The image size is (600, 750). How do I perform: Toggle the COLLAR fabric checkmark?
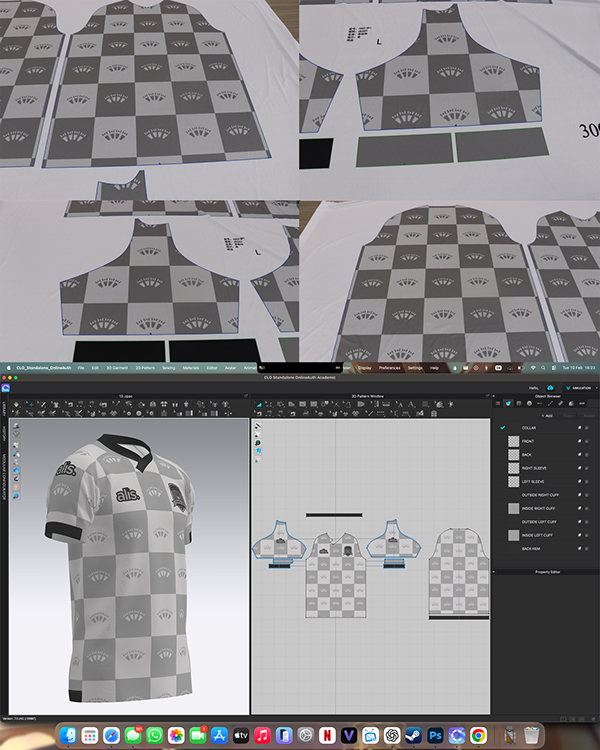tap(502, 428)
